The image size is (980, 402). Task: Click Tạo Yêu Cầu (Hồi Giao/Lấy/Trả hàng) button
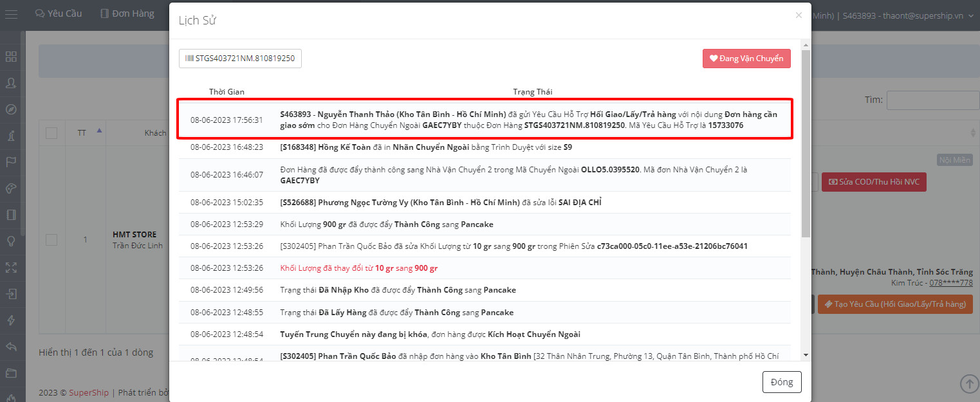click(x=895, y=304)
